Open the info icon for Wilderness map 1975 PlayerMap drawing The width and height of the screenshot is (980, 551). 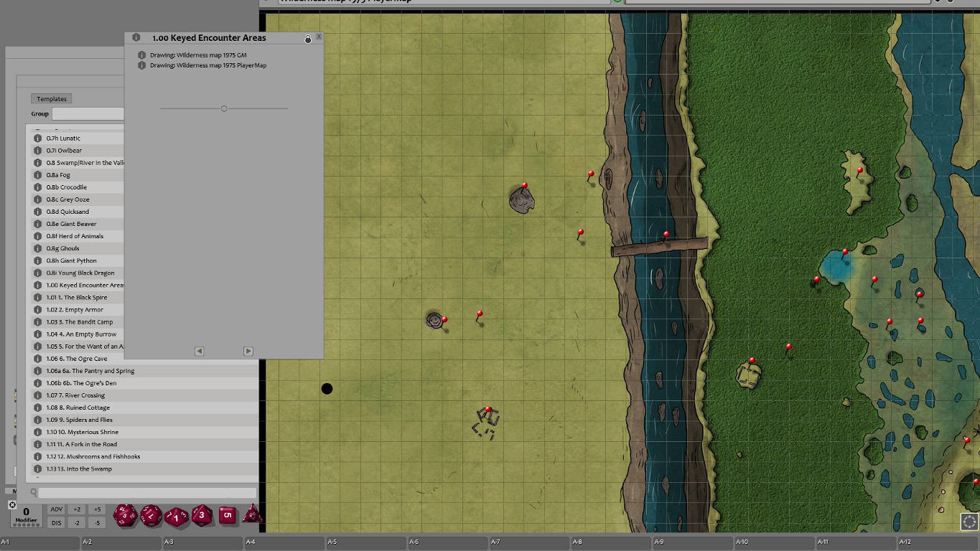[141, 65]
